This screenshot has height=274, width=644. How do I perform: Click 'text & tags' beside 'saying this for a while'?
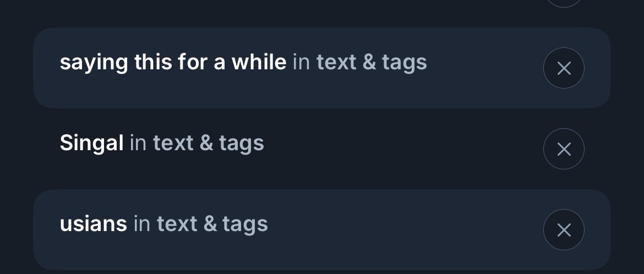click(372, 63)
